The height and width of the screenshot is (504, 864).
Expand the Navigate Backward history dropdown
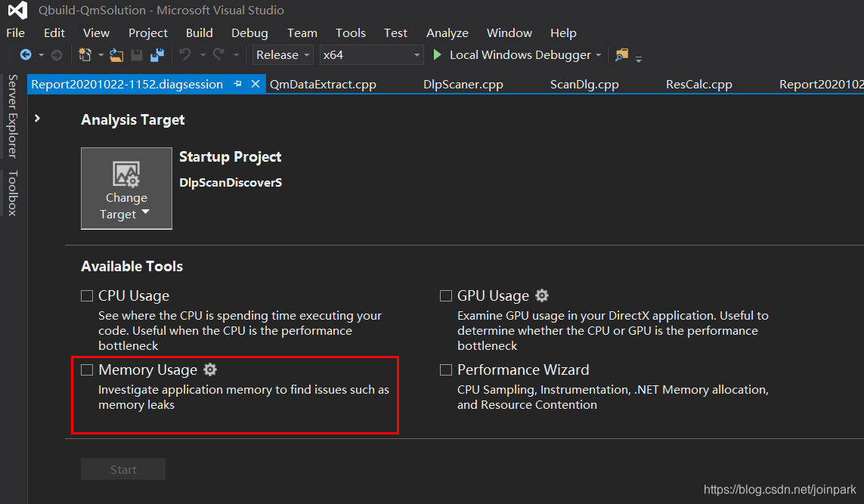tap(41, 55)
